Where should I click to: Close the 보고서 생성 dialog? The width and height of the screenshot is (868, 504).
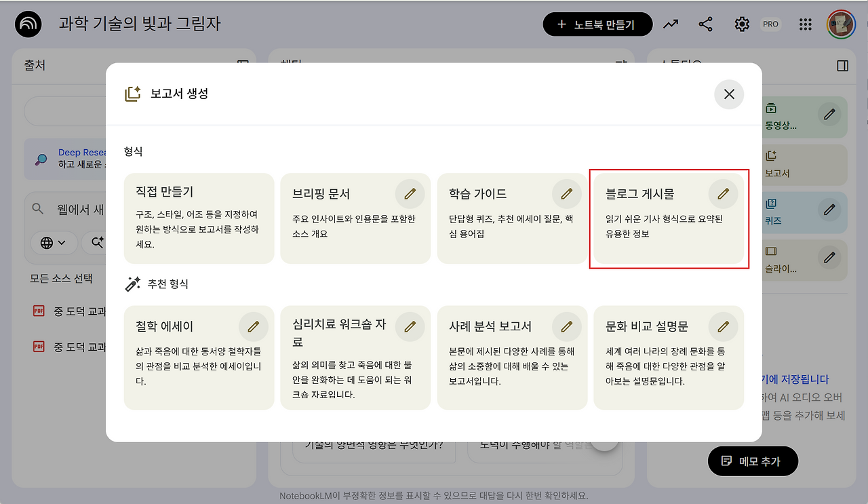coord(729,94)
